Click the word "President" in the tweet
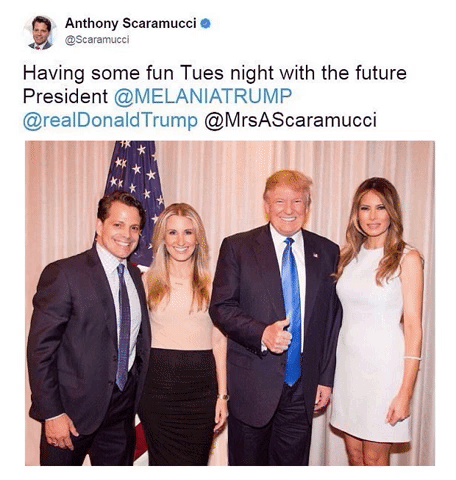 coord(65,96)
